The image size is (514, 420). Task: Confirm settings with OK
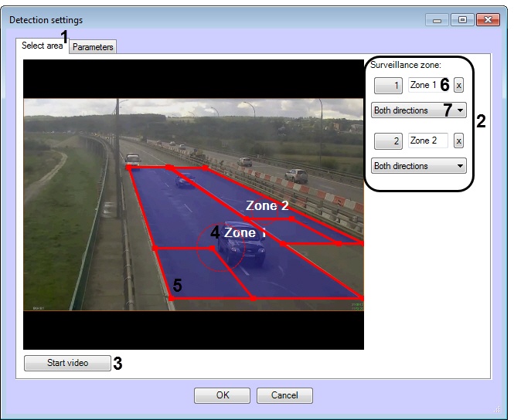tap(223, 395)
